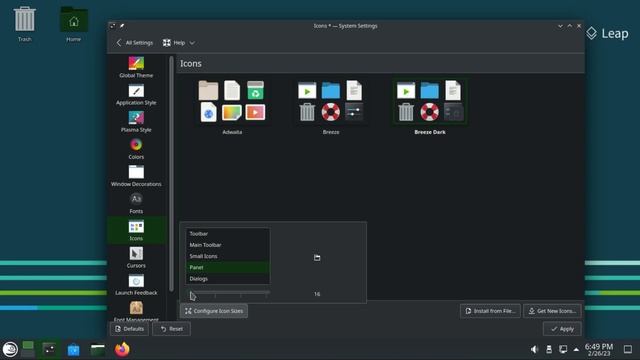Launch Firefox from the taskbar
Screen dimensions: 640x360
pos(122,349)
